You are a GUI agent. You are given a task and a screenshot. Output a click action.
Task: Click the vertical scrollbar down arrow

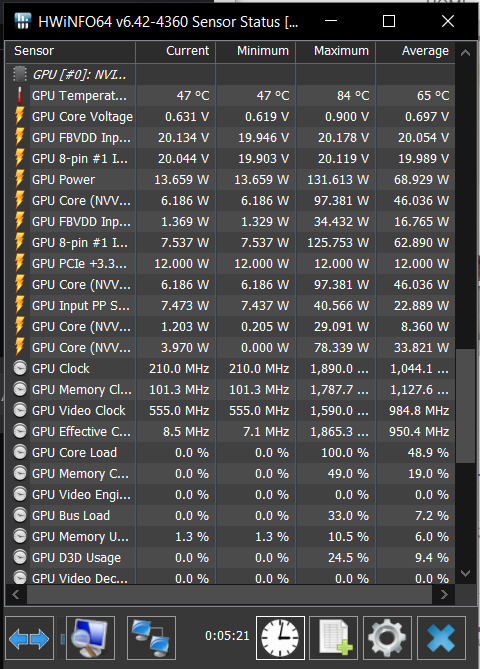click(465, 573)
